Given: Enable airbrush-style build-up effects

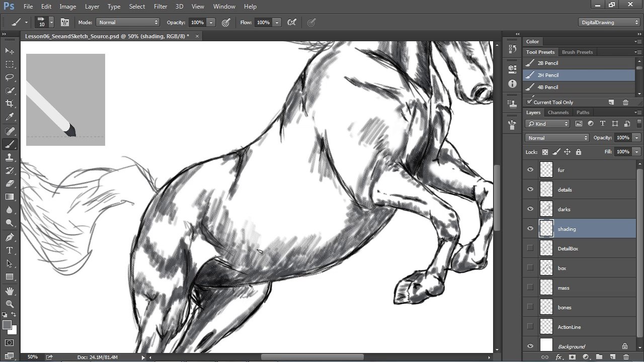Looking at the screenshot, I should click(291, 22).
